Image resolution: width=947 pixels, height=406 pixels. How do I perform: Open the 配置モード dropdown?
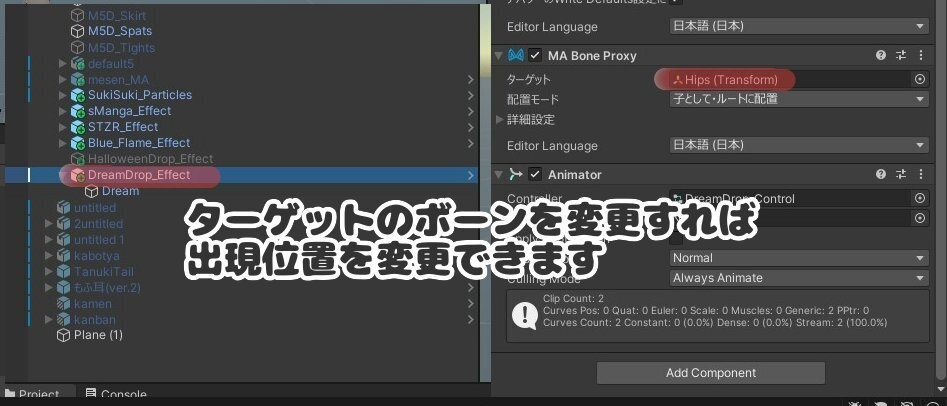coord(798,99)
